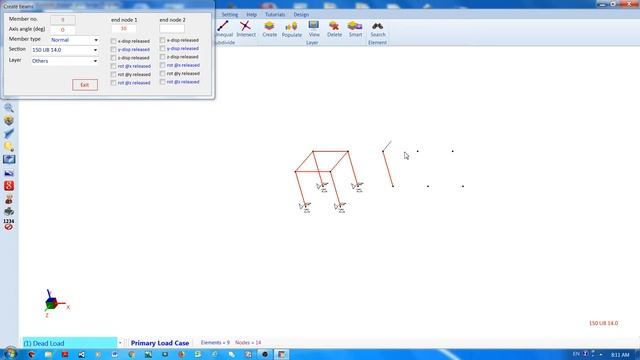Click the red Google-style sidebar icon

point(9,186)
